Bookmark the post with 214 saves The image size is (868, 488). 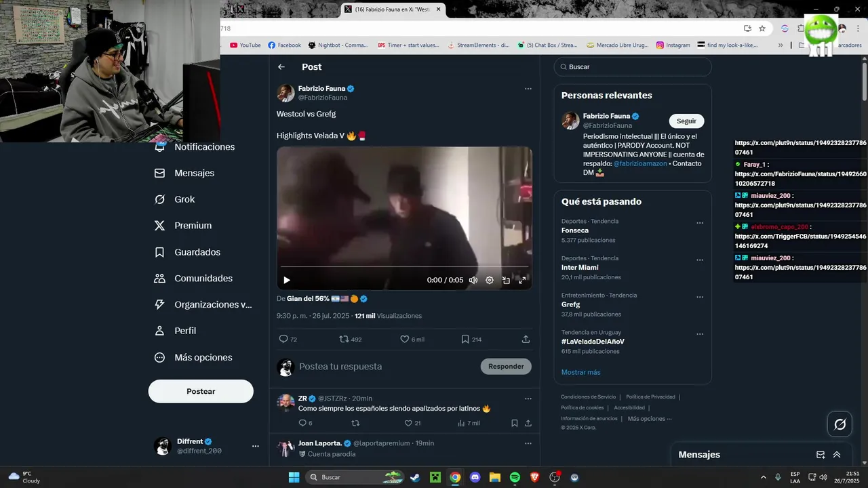point(465,339)
